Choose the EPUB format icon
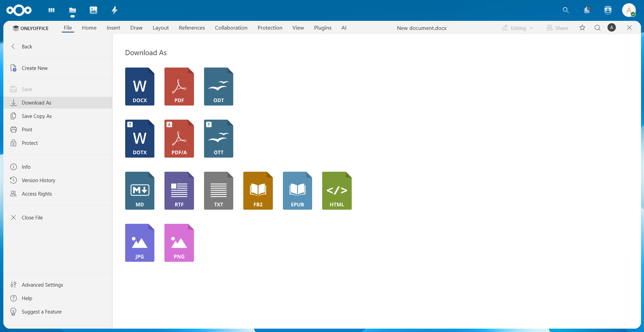 click(x=297, y=191)
